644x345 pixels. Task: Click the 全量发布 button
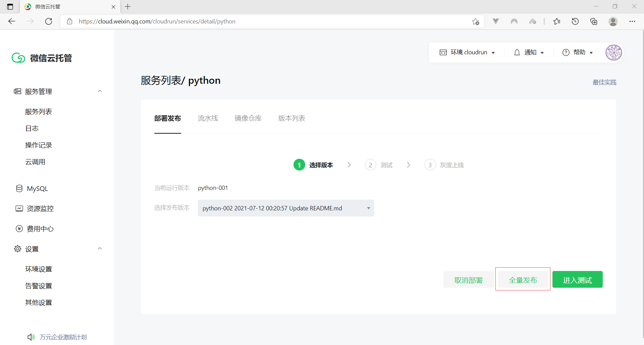(523, 280)
